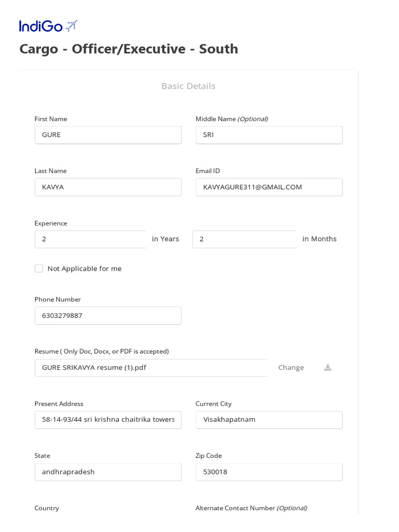Click the Basic Details section heading
Image resolution: width=399 pixels, height=532 pixels.
188,86
